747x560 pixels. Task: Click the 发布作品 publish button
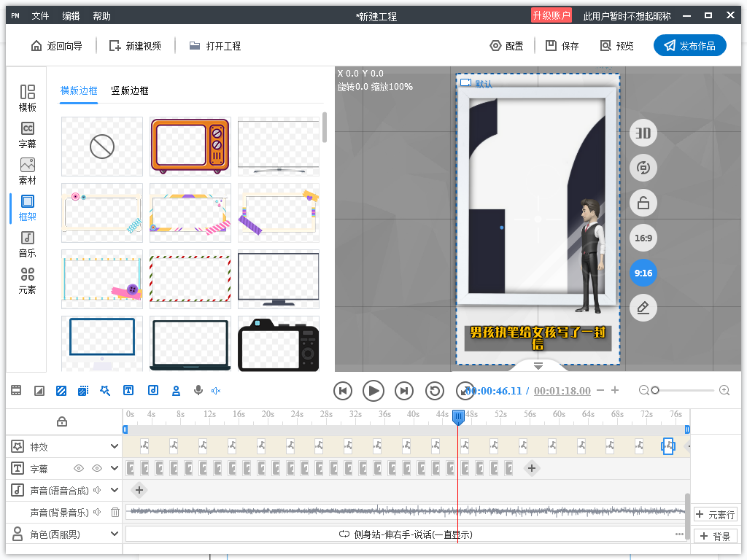click(x=690, y=46)
